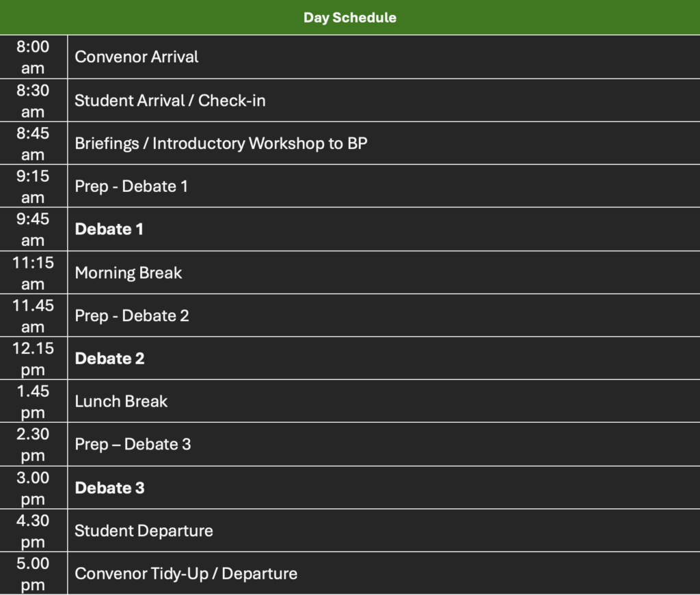700x595 pixels.
Task: Click the Day Schedule header
Action: pyautogui.click(x=350, y=17)
